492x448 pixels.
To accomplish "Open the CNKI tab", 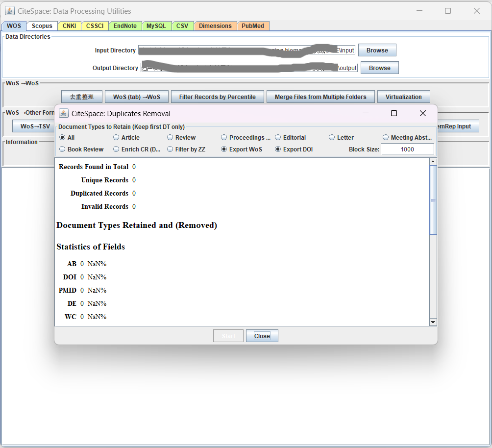I will [70, 26].
